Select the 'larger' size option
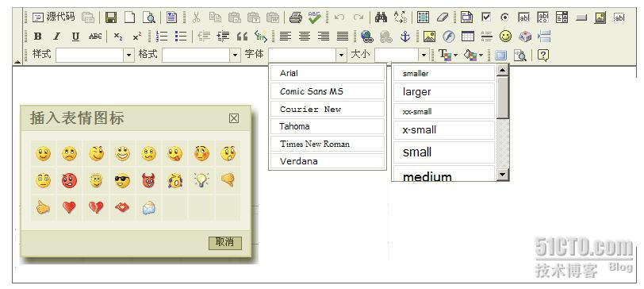Screen dimensions: 644x289 [x=444, y=91]
